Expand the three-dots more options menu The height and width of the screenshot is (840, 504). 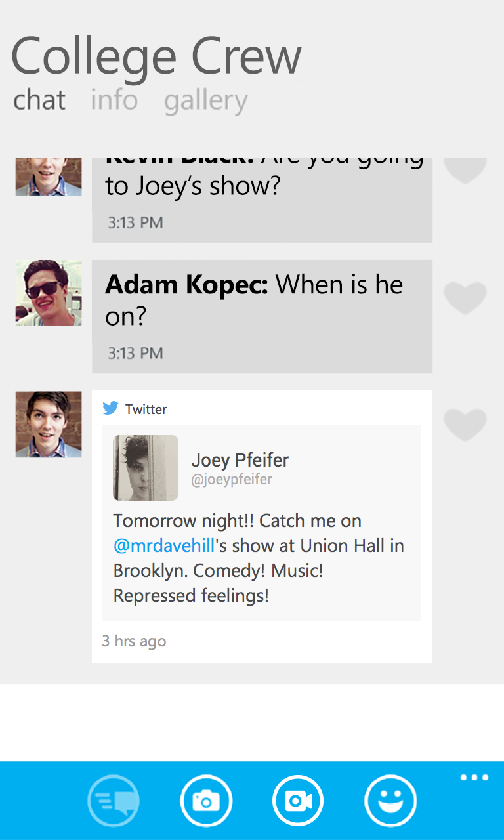pos(474,778)
